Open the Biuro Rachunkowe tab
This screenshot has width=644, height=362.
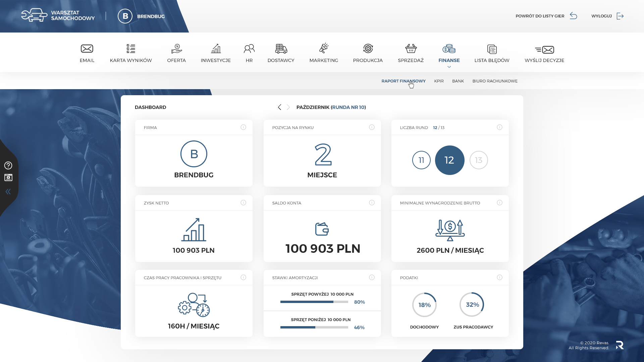495,81
